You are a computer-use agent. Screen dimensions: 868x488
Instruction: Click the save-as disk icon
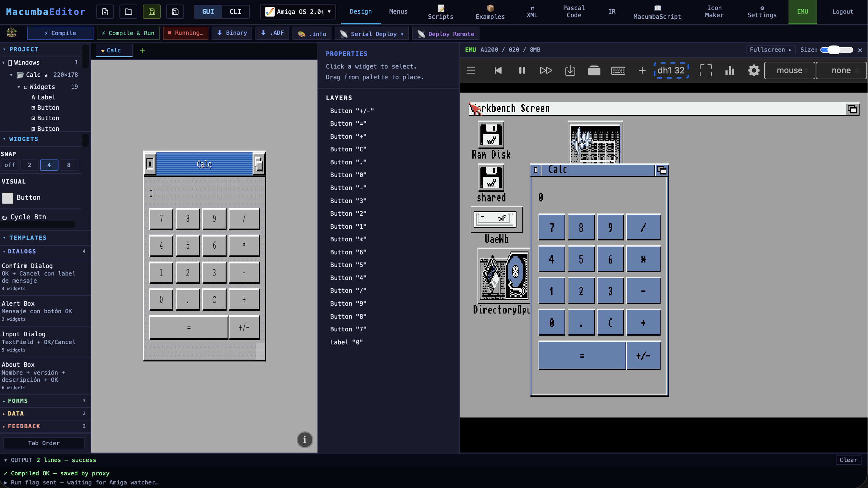175,12
